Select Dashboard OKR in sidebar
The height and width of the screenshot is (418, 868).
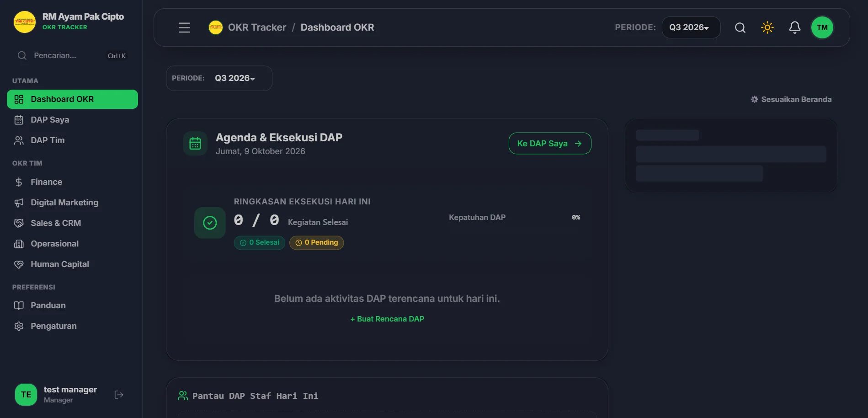tap(72, 99)
